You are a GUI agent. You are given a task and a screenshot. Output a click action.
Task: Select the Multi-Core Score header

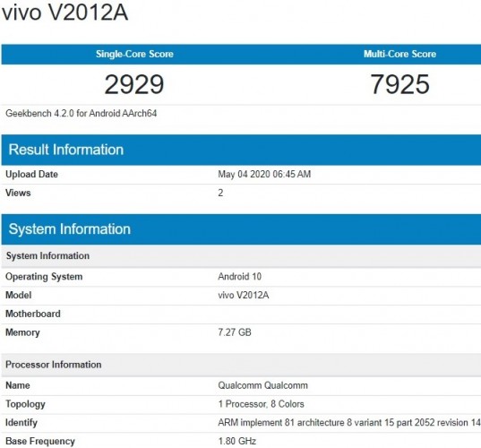click(x=399, y=54)
